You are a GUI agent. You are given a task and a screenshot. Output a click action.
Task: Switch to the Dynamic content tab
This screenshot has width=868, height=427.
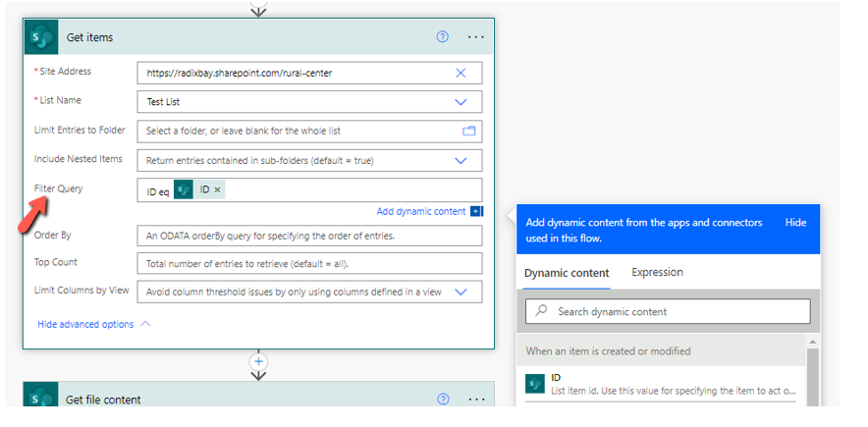(x=567, y=273)
